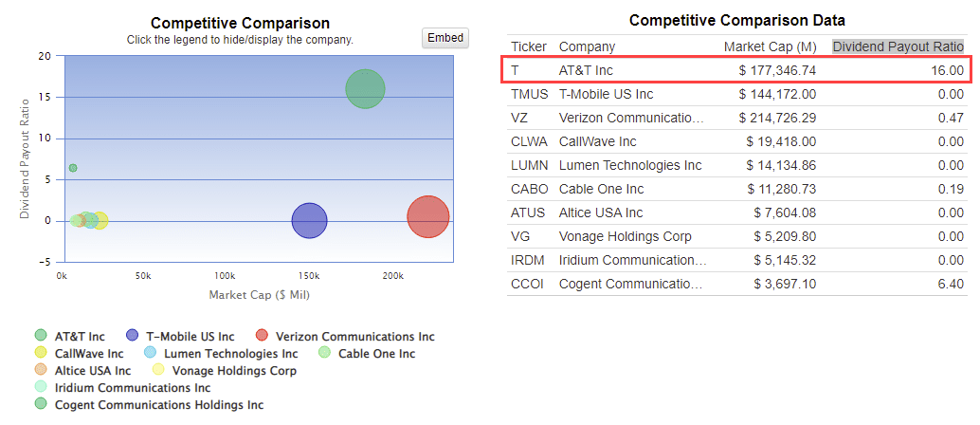Click Lumen Technologies legend circle icon
This screenshot has width=980, height=425.
tap(150, 353)
